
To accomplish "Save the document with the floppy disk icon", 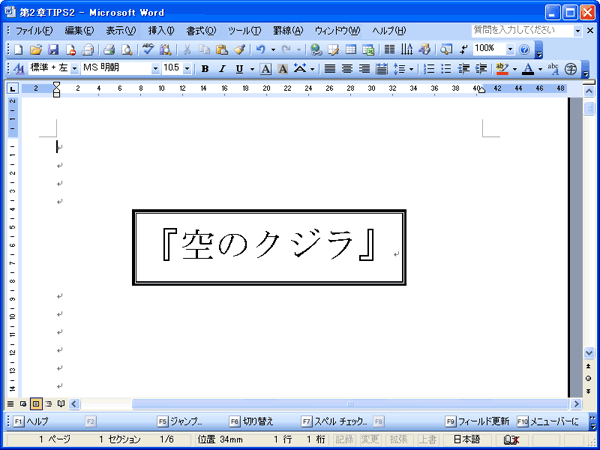I will point(53,49).
